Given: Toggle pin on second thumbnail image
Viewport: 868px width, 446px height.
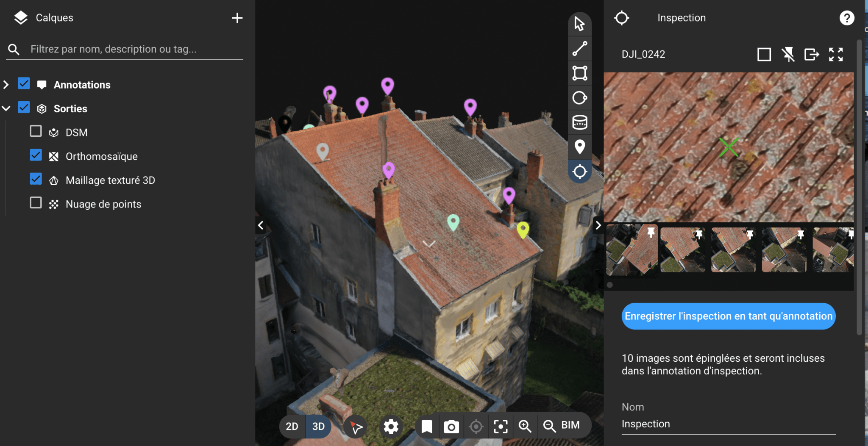Looking at the screenshot, I should [x=699, y=234].
